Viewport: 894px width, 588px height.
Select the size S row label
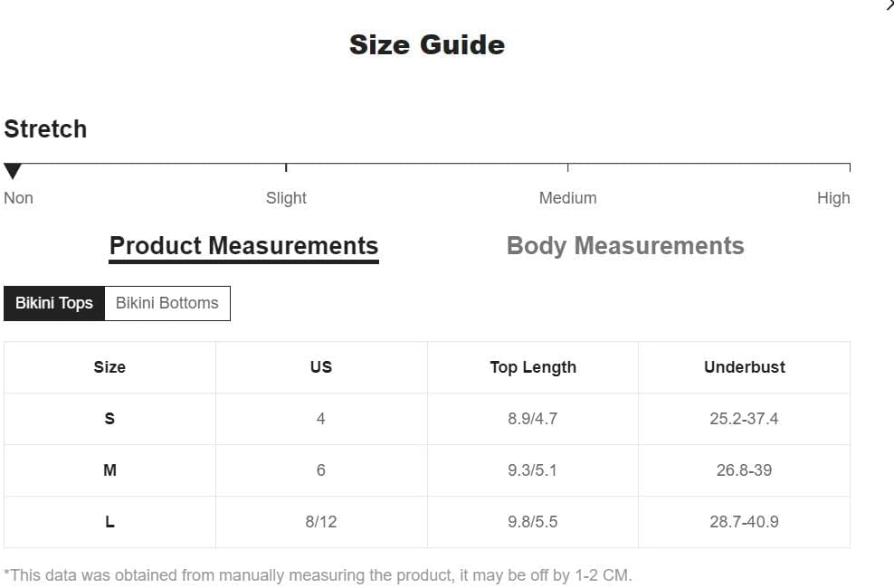tap(109, 419)
